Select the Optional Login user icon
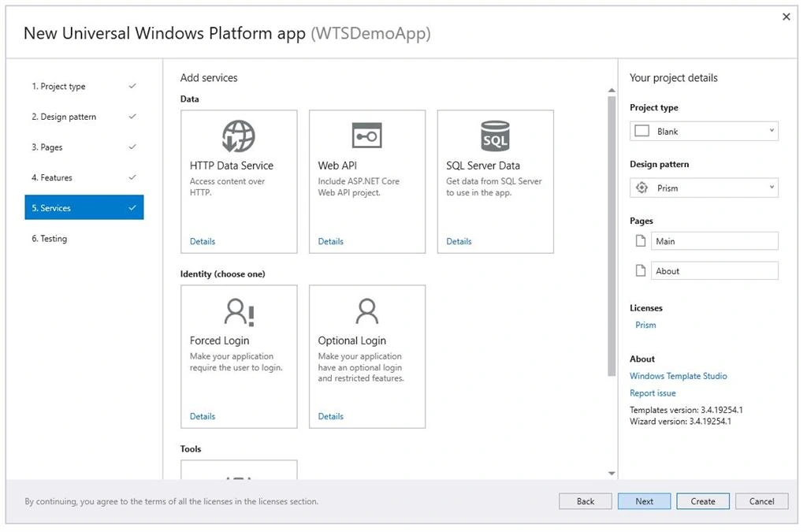The image size is (807, 532). pyautogui.click(x=367, y=311)
